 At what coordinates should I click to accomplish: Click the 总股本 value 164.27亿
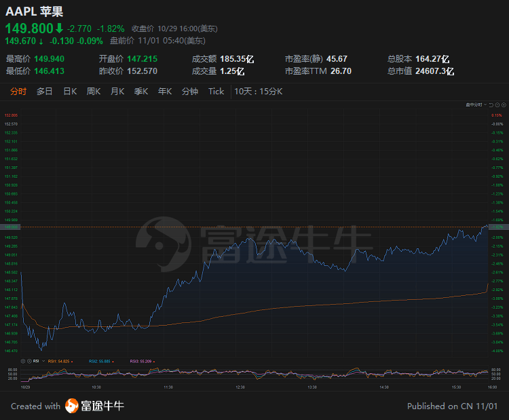tap(432, 59)
